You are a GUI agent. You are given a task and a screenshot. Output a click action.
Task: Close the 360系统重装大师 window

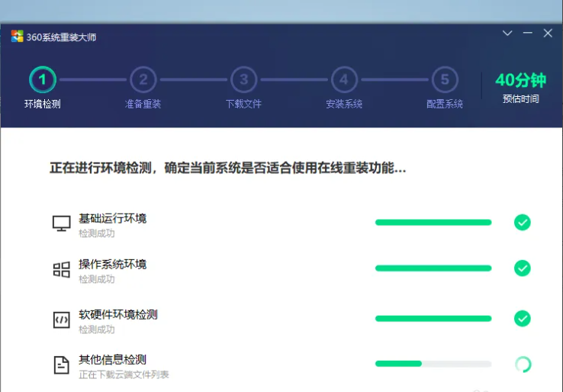(x=548, y=33)
